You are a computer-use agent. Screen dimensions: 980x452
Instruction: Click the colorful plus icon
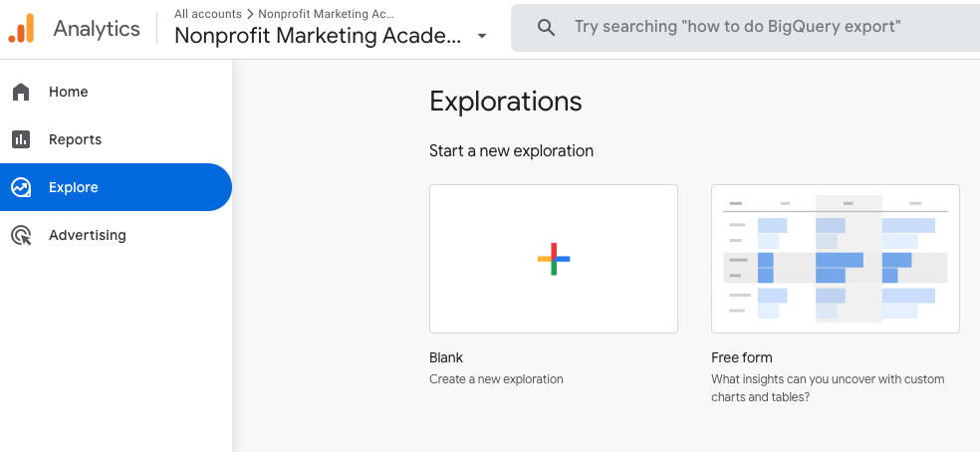[554, 259]
